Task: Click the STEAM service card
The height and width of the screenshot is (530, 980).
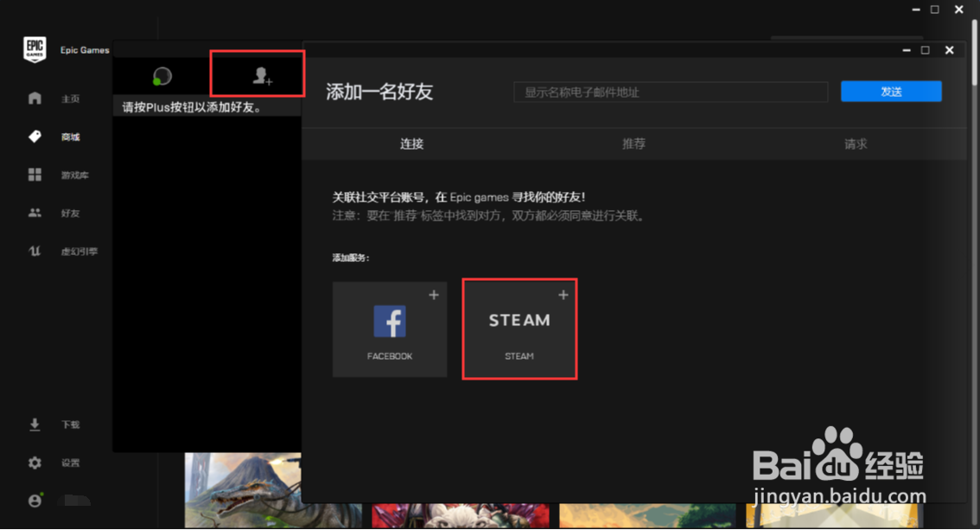Action: [x=519, y=329]
